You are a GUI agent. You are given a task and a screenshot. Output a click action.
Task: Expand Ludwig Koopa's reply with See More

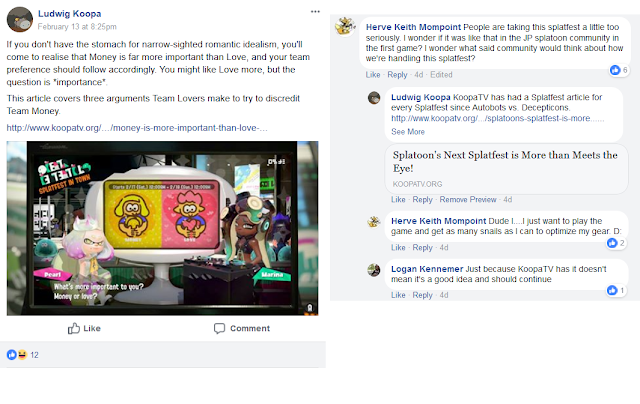pyautogui.click(x=408, y=132)
